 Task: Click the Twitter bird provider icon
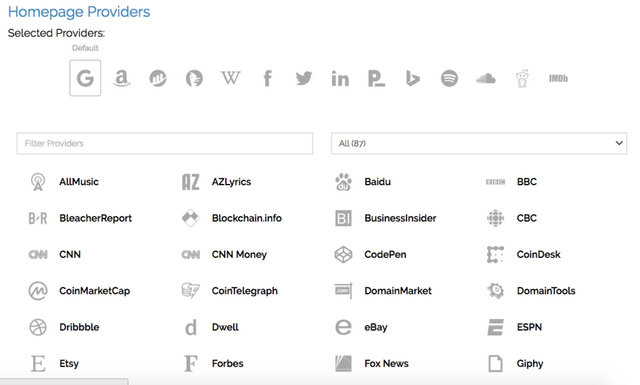(x=304, y=78)
